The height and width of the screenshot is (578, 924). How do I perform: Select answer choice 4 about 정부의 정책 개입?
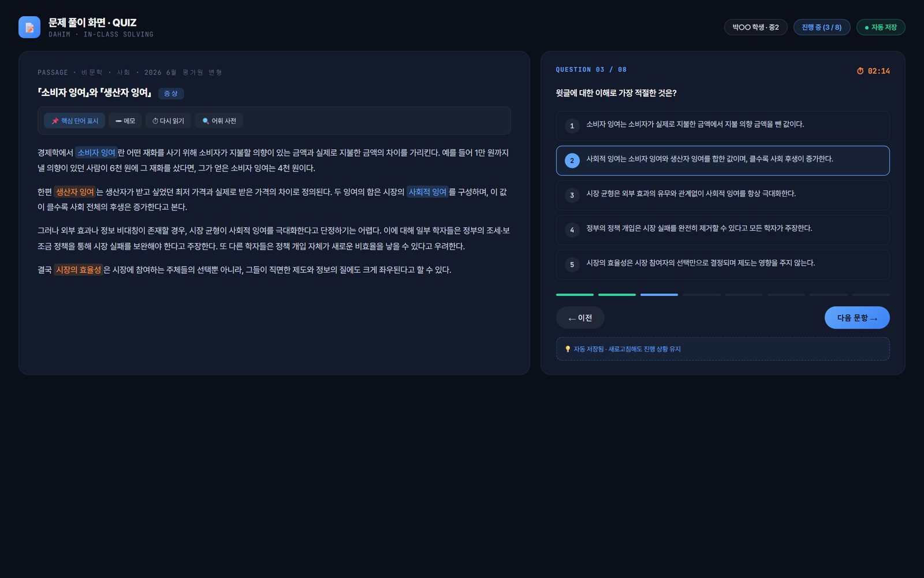pos(722,230)
